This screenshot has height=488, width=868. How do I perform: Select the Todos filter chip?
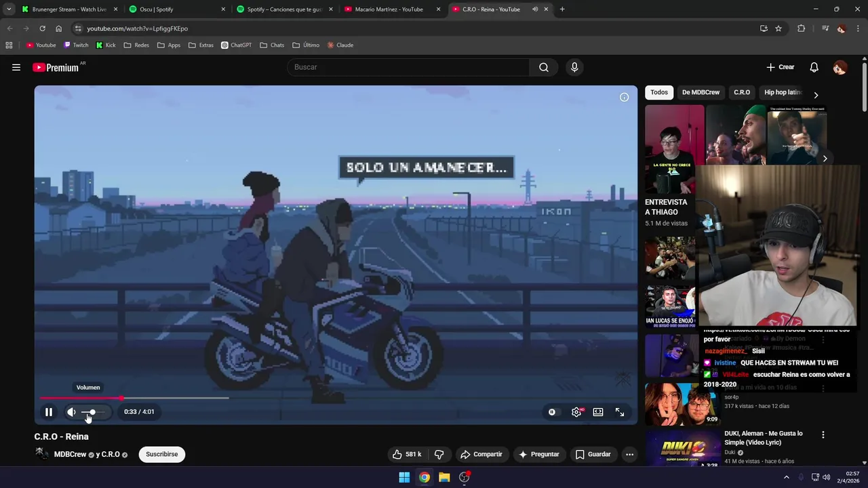[x=659, y=92]
